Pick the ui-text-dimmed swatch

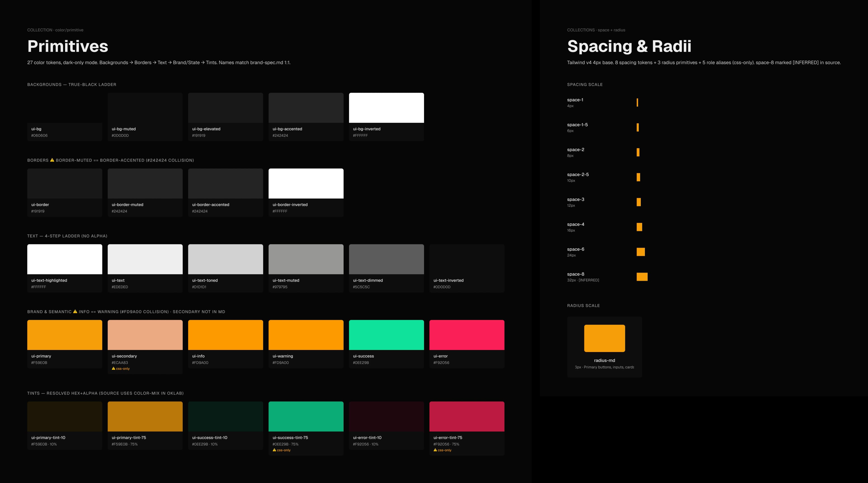[x=387, y=259]
